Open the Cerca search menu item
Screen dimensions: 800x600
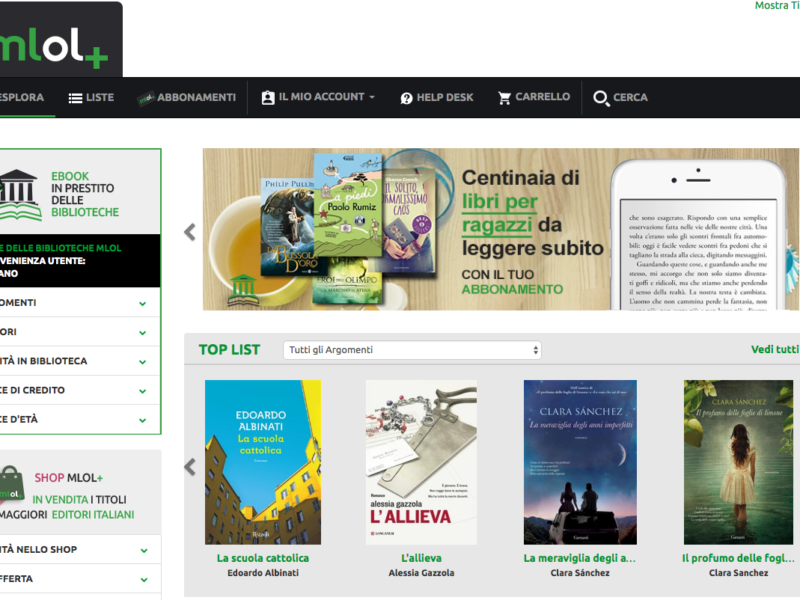pos(620,97)
